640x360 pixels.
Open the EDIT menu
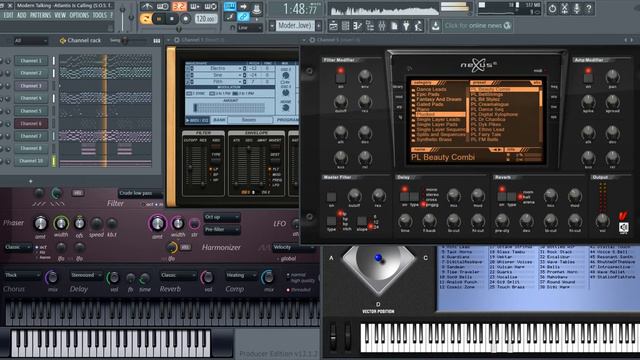click(x=8, y=16)
